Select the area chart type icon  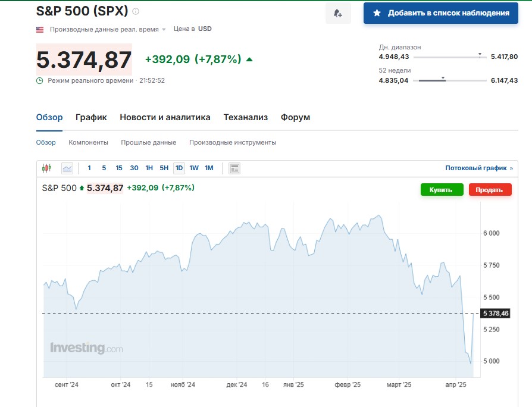67,168
